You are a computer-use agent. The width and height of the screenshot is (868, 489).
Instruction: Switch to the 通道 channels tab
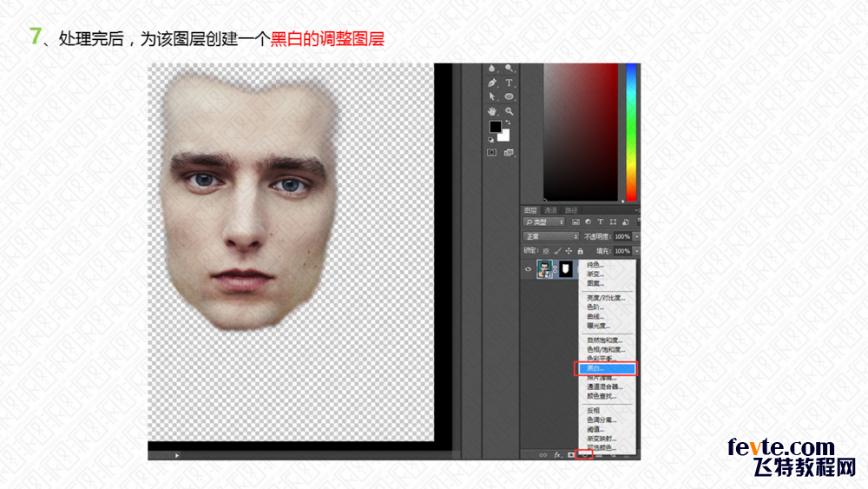pos(551,210)
